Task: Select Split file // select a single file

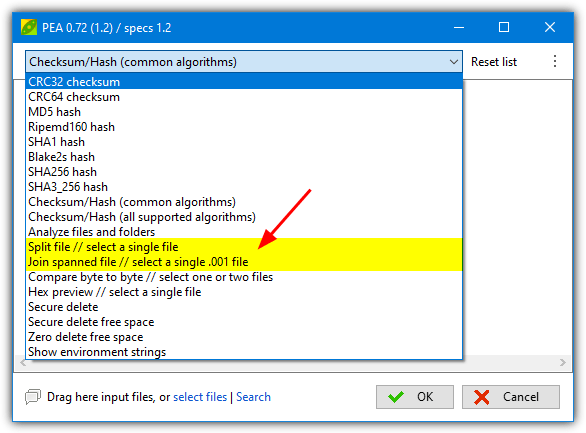Action: point(244,247)
